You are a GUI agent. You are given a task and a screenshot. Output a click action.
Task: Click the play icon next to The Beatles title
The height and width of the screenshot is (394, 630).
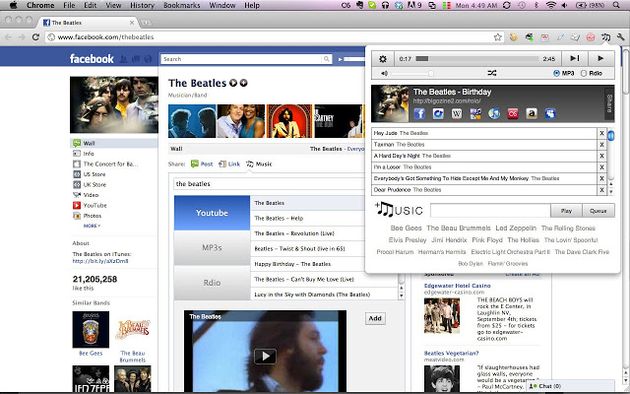click(233, 83)
